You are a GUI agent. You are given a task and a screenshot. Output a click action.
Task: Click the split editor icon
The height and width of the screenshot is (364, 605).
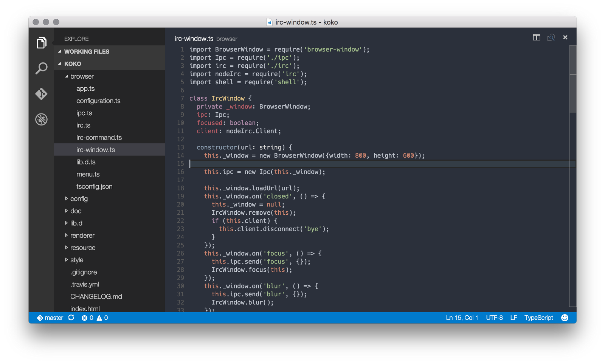tap(536, 37)
